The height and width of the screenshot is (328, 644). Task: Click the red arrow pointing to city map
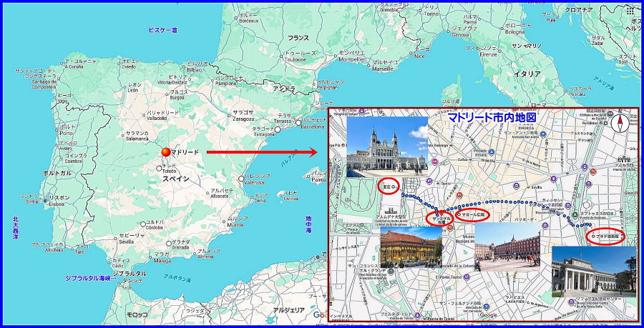(x=261, y=152)
